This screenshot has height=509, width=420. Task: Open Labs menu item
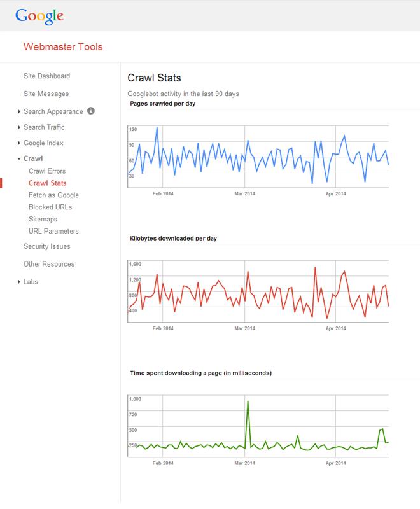[x=31, y=282]
